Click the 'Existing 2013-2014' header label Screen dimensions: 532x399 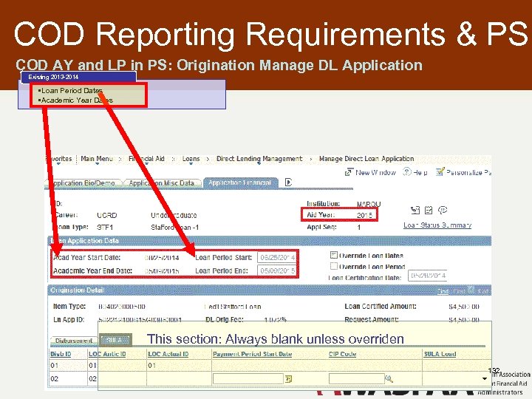coord(53,77)
